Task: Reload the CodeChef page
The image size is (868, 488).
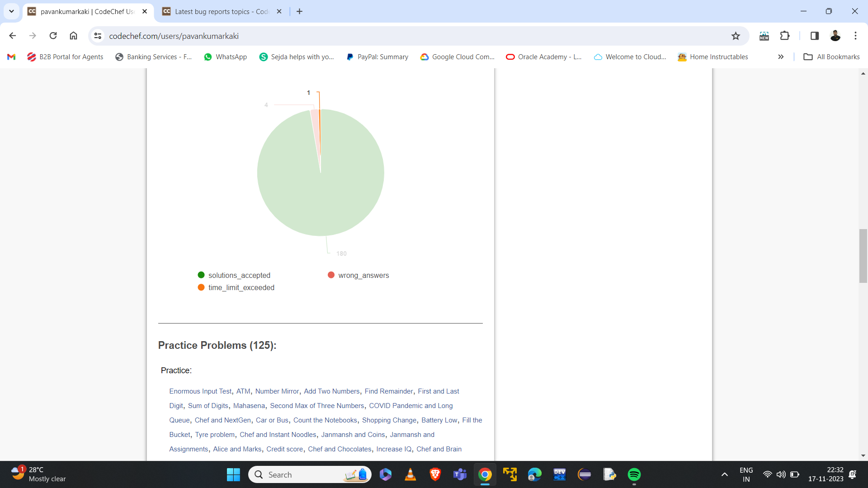Action: [53, 36]
